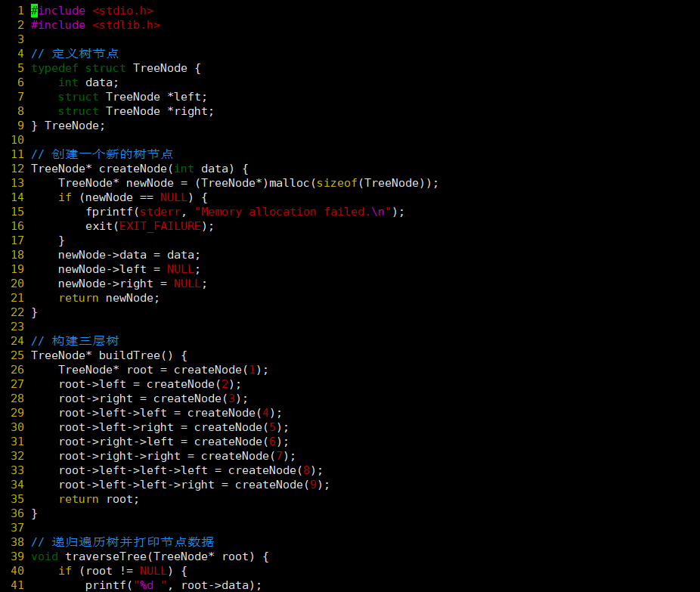Click 'createNode(7)' on line 32
This screenshot has height=592, width=700.
click(245, 456)
